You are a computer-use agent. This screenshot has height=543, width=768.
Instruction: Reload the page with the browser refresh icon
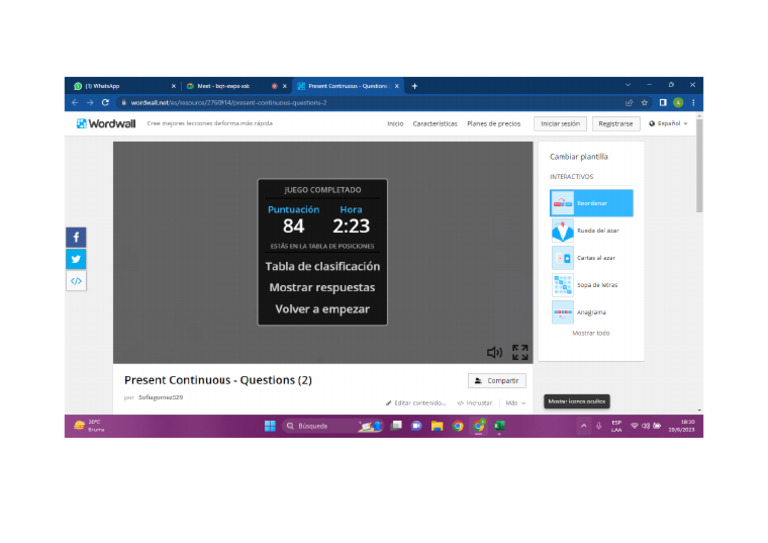point(105,102)
